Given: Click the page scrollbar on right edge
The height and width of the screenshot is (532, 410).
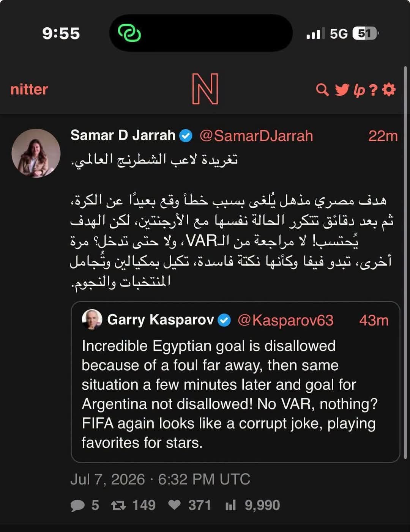Looking at the screenshot, I should click(x=406, y=262).
